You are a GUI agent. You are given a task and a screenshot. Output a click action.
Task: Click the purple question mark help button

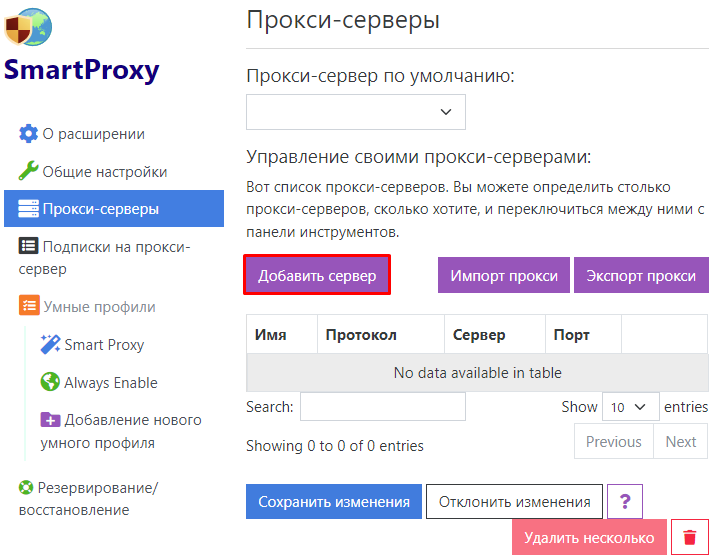pyautogui.click(x=625, y=501)
